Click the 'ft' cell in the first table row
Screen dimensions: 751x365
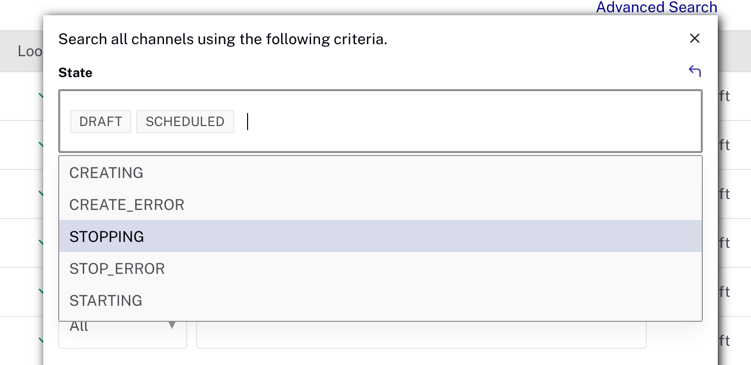pyautogui.click(x=724, y=96)
